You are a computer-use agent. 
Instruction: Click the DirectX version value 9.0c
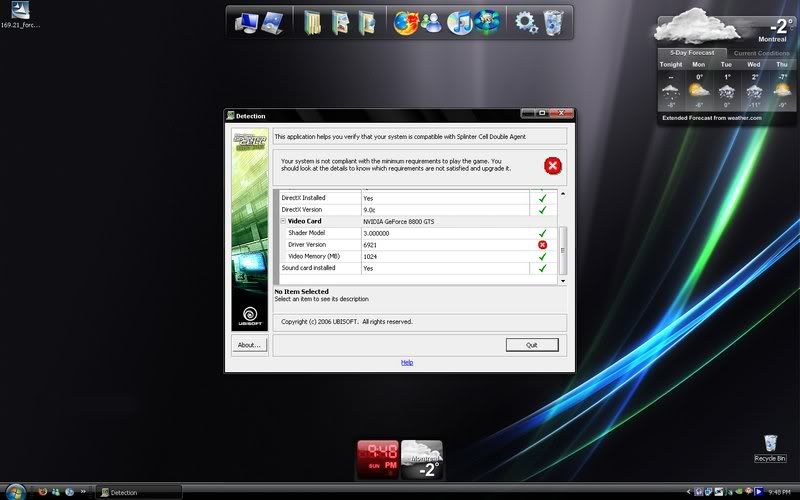coord(369,210)
